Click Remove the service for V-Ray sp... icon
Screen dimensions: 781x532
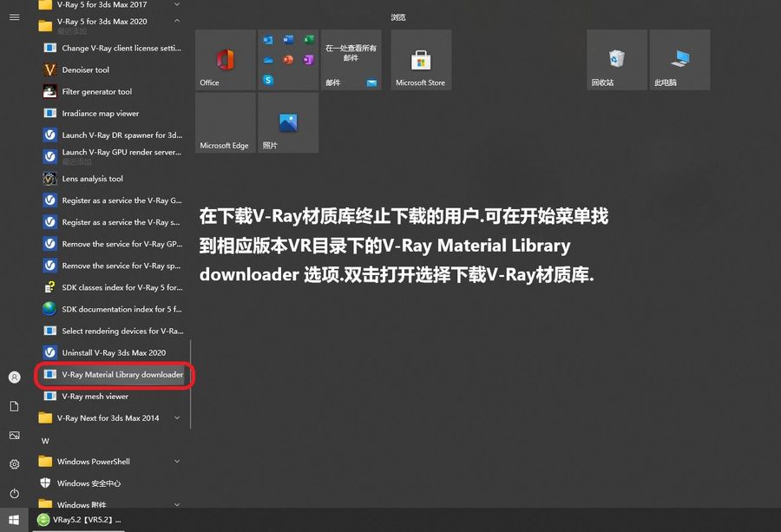[49, 266]
